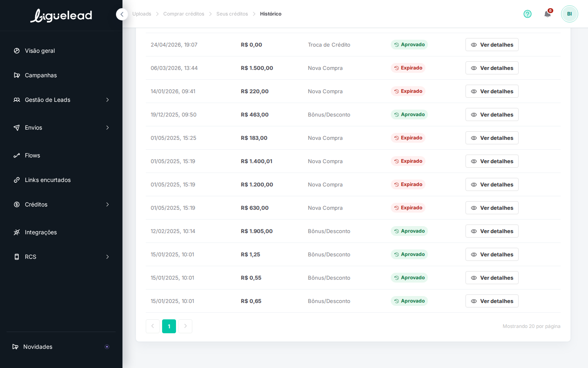The image size is (588, 368).
Task: Expand the Envios submenu chevron
Action: (x=107, y=128)
